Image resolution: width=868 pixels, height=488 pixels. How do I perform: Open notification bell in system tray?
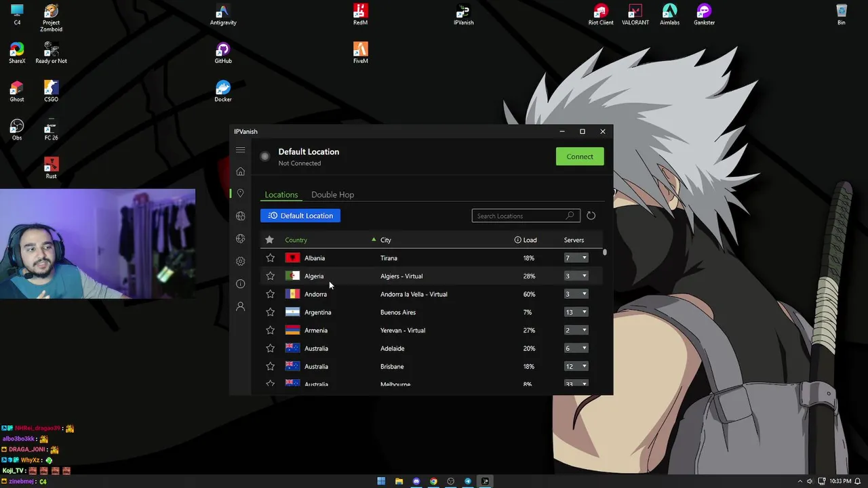pyautogui.click(x=858, y=481)
